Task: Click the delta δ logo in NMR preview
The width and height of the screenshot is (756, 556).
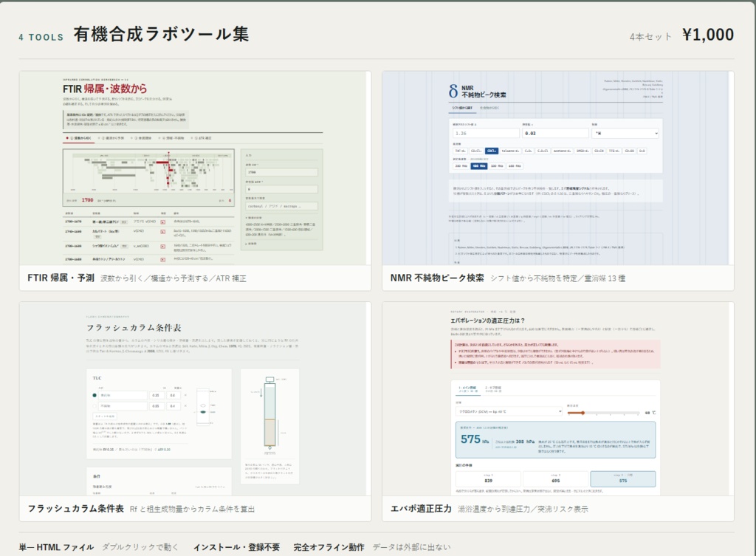Action: pos(453,91)
